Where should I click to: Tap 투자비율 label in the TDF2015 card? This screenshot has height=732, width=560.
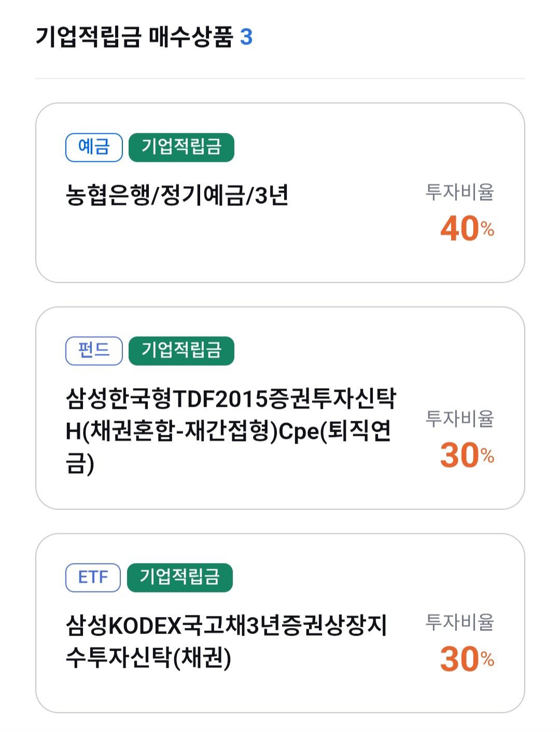(459, 418)
